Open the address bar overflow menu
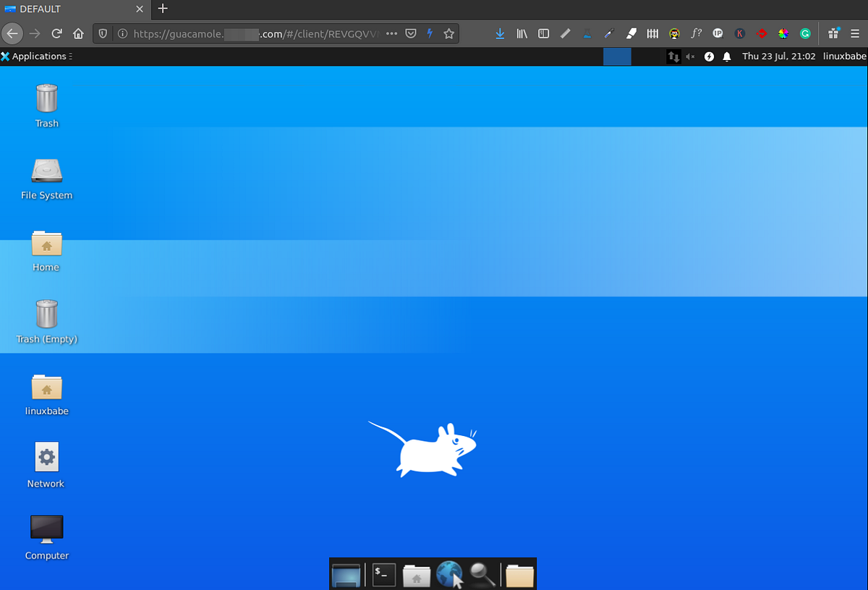 (391, 33)
